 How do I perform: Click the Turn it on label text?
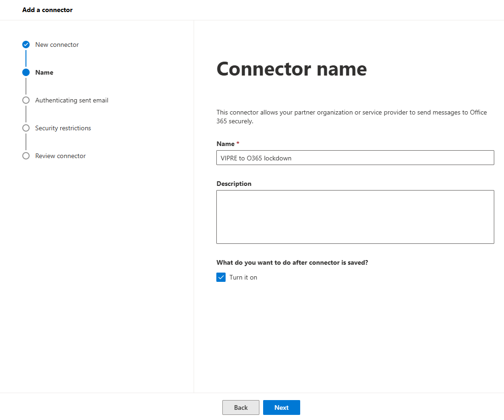pos(243,277)
